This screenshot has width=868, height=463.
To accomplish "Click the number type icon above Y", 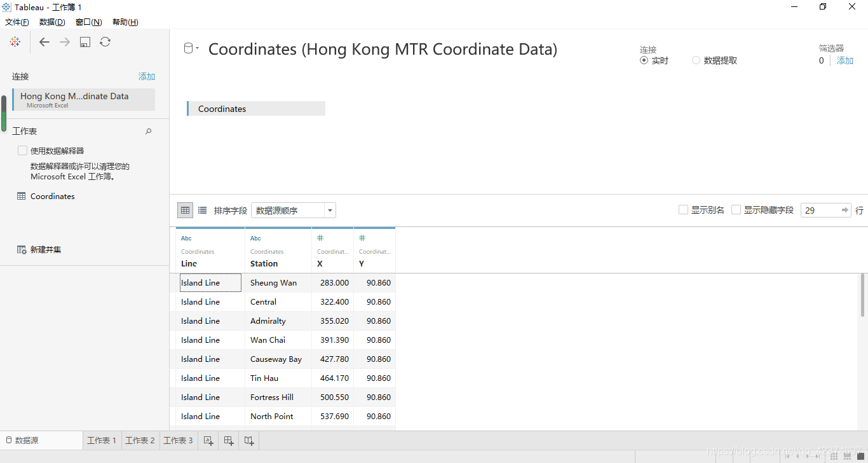I will click(362, 238).
